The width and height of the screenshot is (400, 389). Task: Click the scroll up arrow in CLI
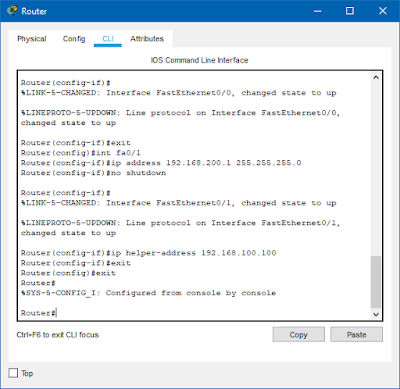376,77
